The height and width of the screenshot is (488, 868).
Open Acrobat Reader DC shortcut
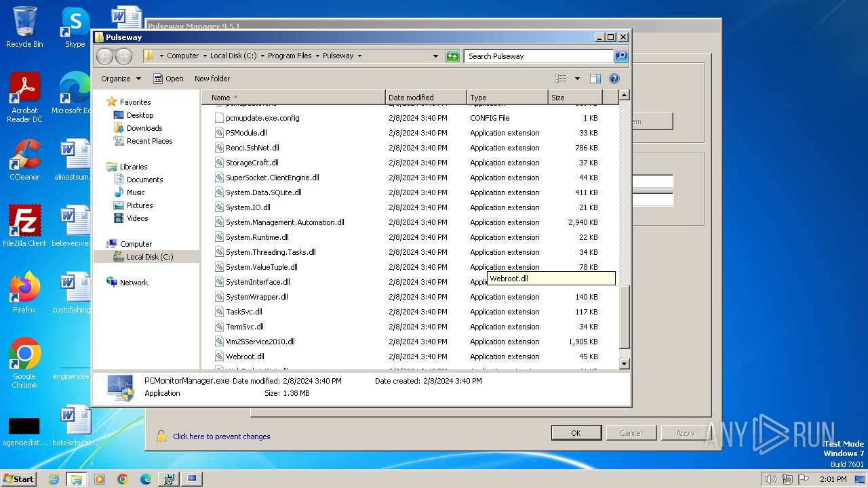(x=24, y=98)
